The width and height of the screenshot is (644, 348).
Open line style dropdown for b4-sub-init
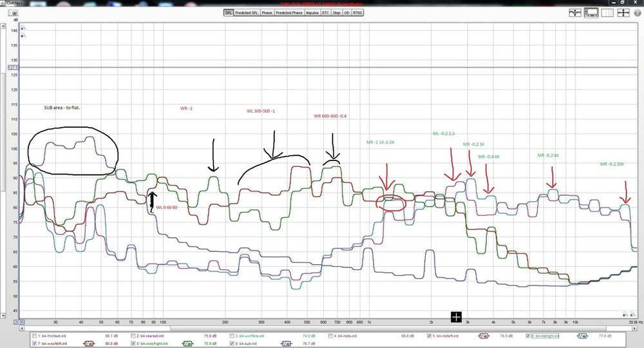(287, 343)
